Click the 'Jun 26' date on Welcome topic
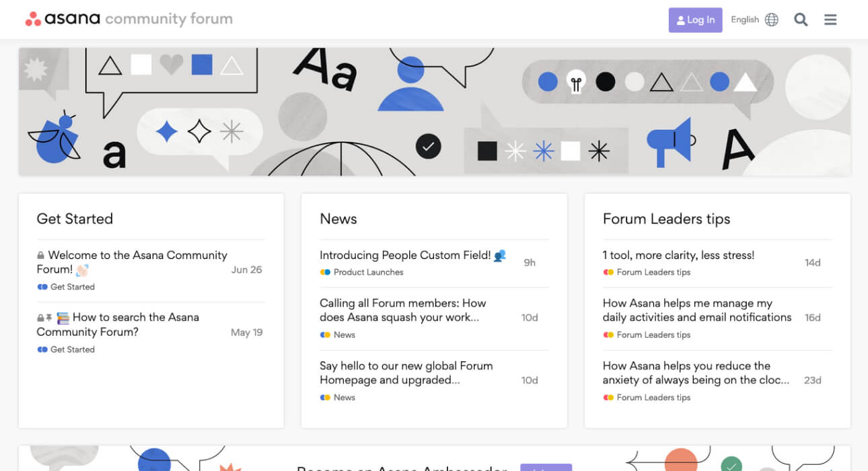 tap(246, 269)
